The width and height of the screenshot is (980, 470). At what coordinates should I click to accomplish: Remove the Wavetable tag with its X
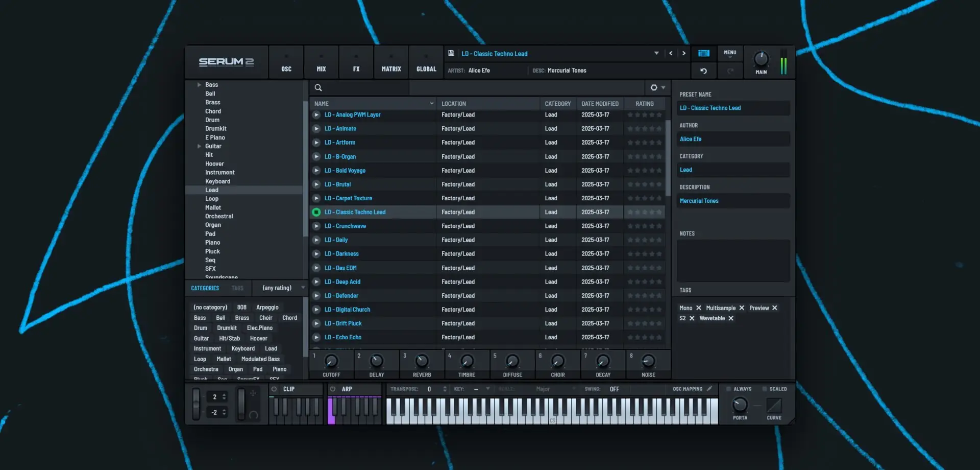coord(731,318)
